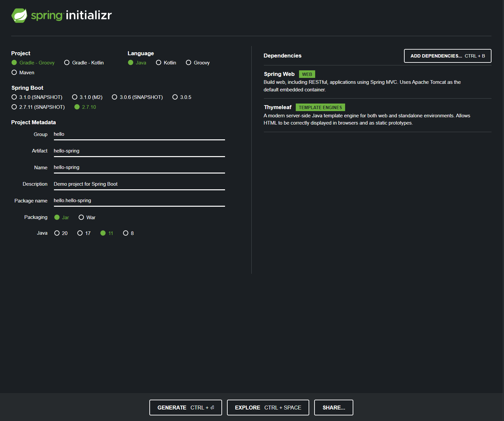The width and height of the screenshot is (504, 421).
Task: Select Java as the language
Action: (137, 62)
